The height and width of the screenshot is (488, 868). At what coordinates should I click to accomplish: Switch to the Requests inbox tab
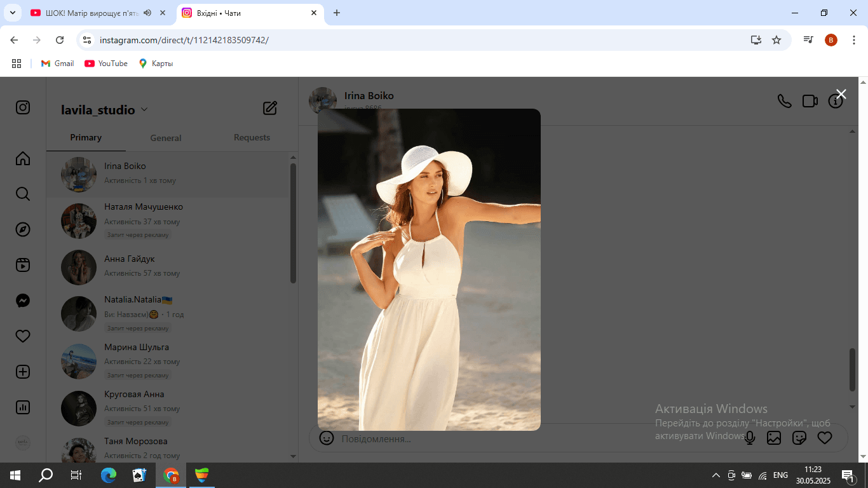tap(252, 137)
